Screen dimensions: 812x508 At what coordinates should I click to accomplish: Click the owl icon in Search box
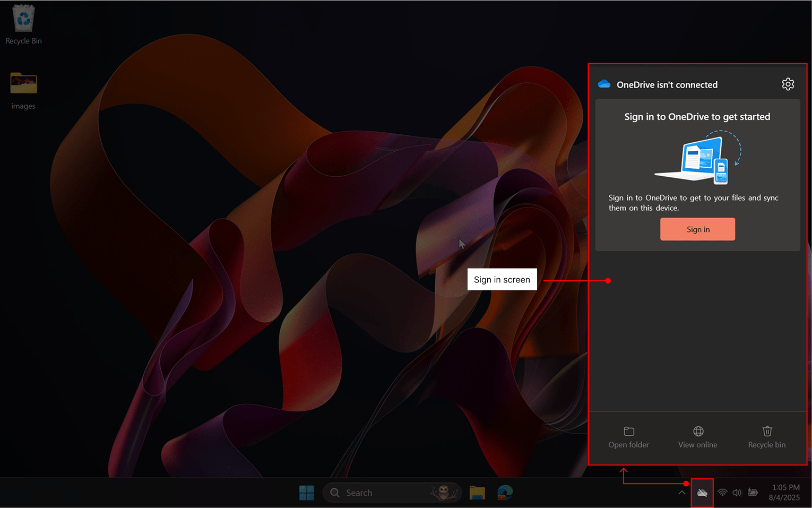tap(444, 493)
